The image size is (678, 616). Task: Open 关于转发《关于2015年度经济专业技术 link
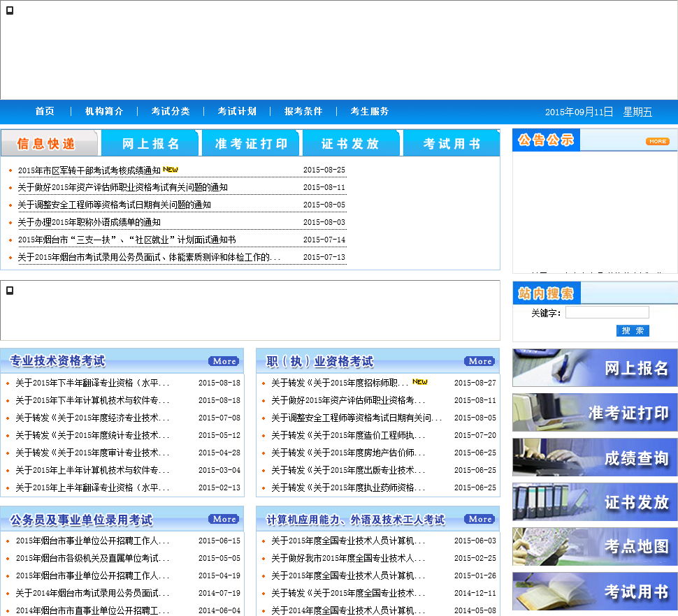[92, 418]
